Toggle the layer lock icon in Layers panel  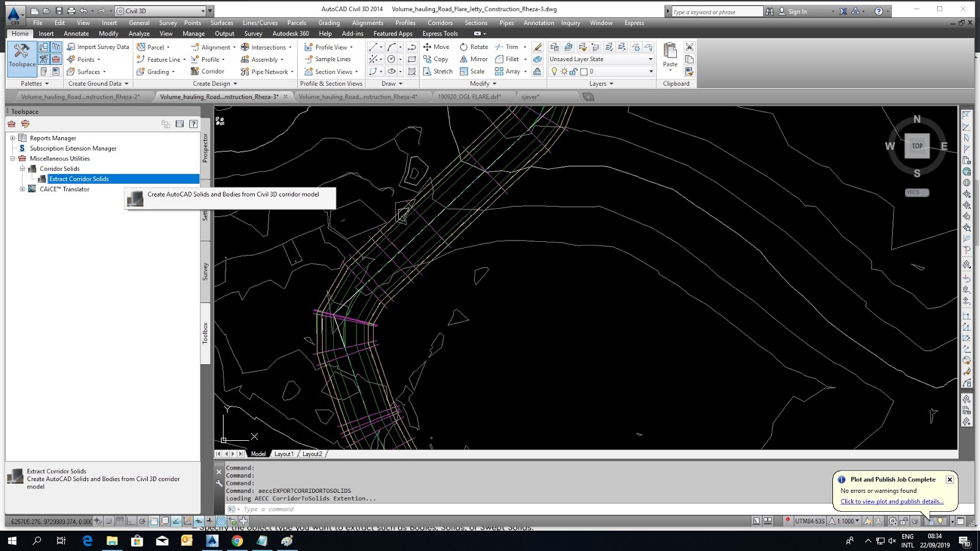point(573,72)
